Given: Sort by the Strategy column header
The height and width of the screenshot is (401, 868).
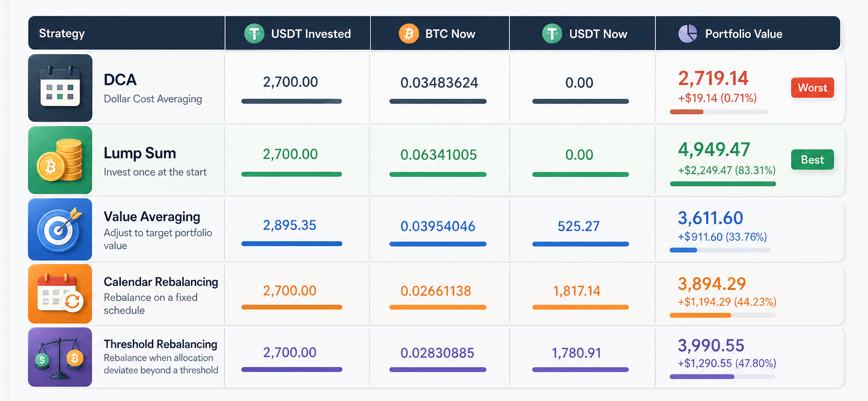Looking at the screenshot, I should click(x=62, y=33).
